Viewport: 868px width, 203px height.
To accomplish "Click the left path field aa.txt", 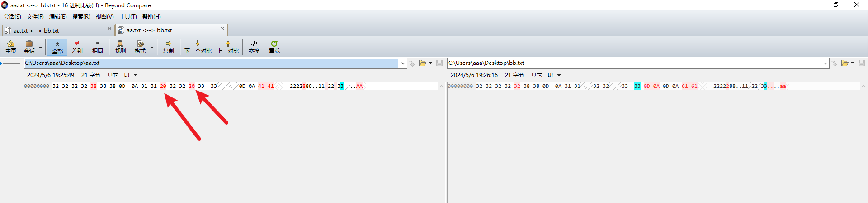I will [211, 63].
